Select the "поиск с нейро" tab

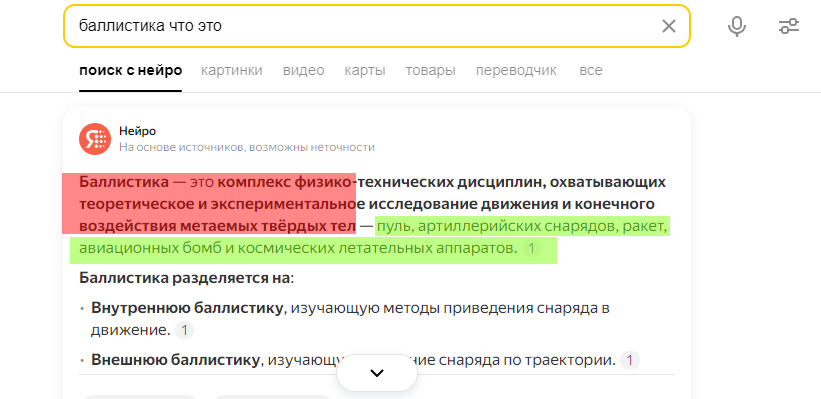[x=130, y=70]
